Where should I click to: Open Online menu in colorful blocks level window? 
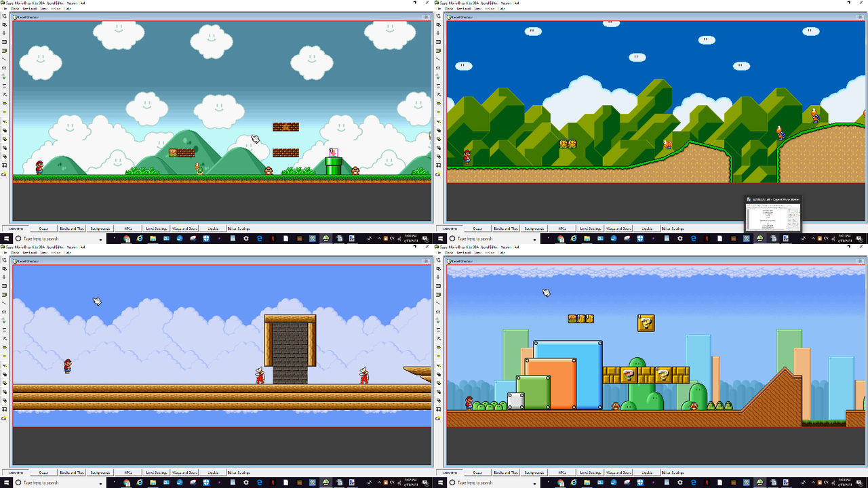pyautogui.click(x=489, y=251)
